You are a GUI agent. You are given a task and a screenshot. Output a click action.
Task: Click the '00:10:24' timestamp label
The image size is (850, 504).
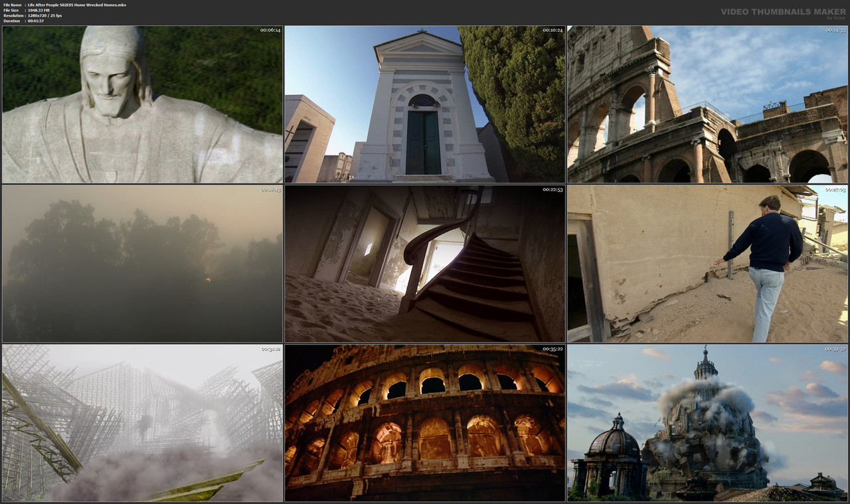(x=552, y=30)
